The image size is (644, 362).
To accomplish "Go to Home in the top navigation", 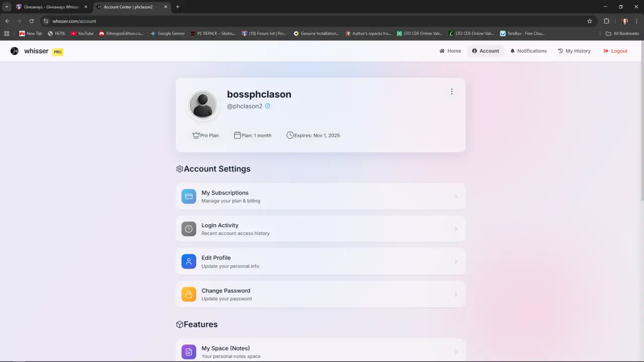I will click(450, 51).
